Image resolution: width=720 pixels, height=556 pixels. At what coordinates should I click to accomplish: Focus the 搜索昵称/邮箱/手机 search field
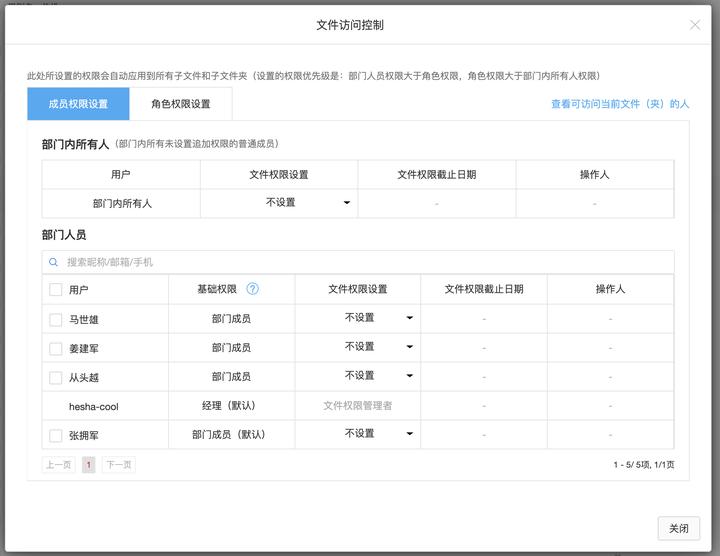coord(360,262)
